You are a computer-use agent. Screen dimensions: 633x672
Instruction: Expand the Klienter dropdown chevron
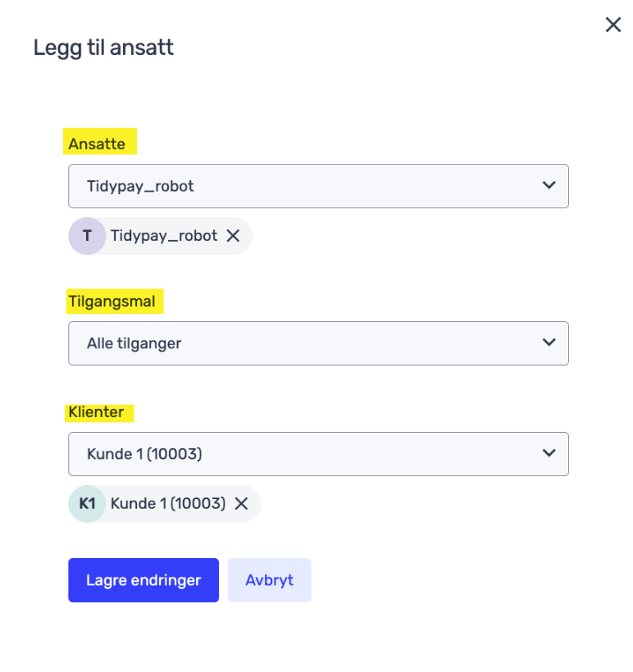click(x=549, y=453)
